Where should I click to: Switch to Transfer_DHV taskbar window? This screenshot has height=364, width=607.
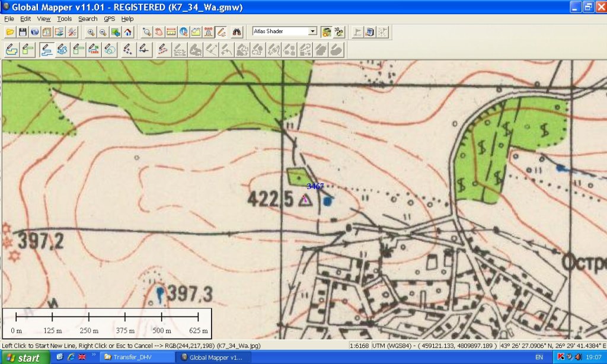[136, 357]
